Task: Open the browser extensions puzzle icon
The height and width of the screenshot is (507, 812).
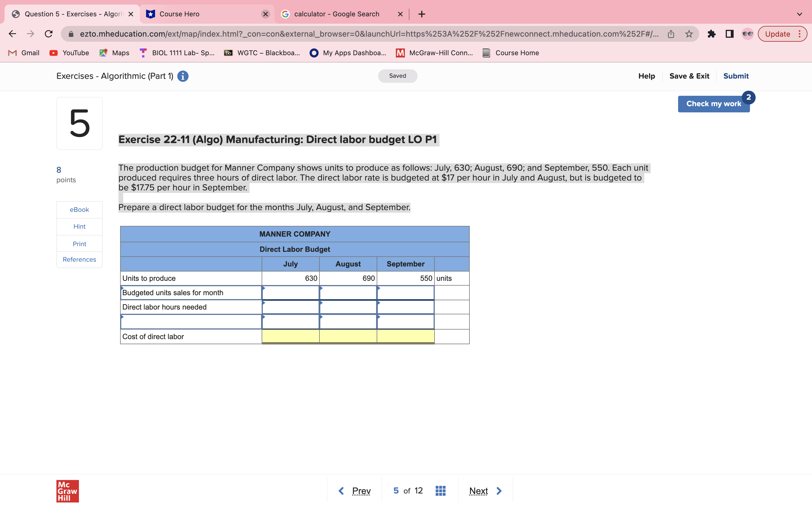Action: tap(711, 34)
